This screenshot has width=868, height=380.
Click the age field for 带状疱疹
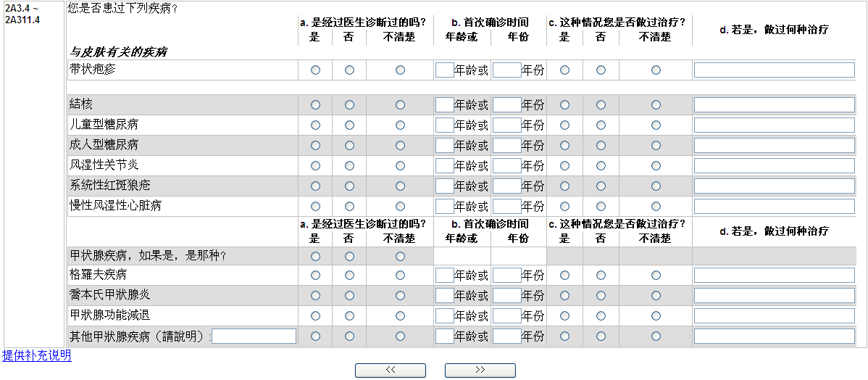(x=444, y=70)
